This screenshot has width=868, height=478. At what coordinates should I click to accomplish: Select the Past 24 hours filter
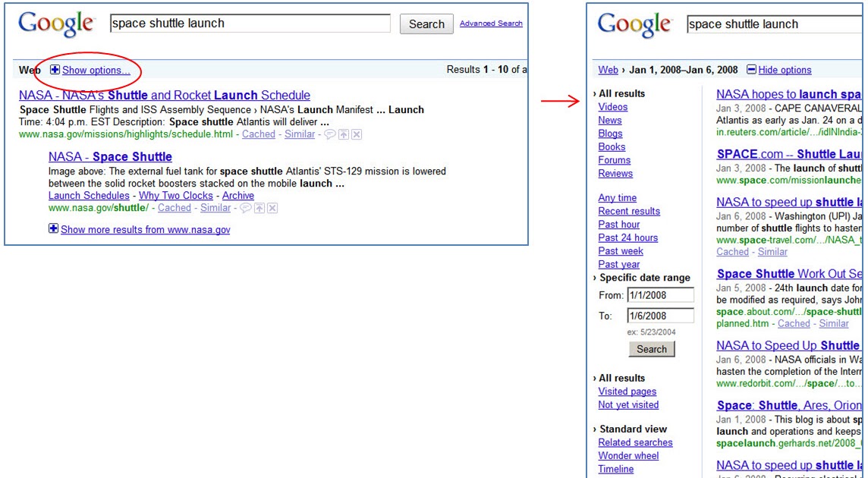pos(627,237)
